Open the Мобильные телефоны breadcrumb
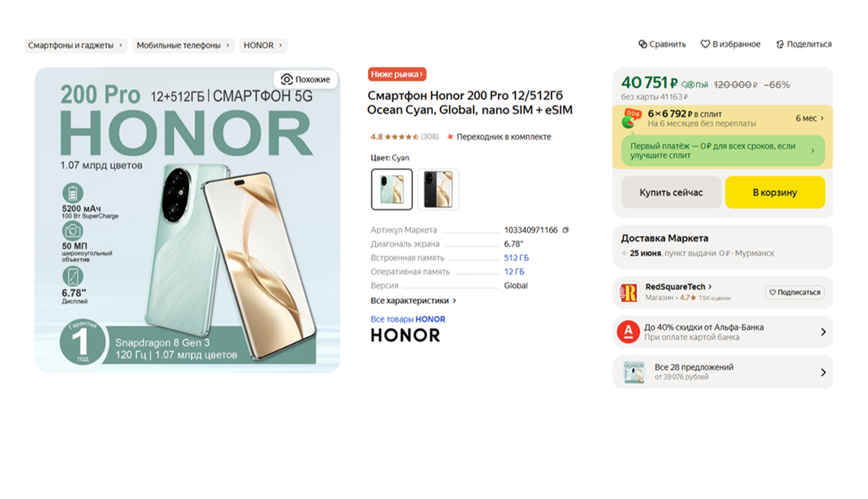 (183, 45)
